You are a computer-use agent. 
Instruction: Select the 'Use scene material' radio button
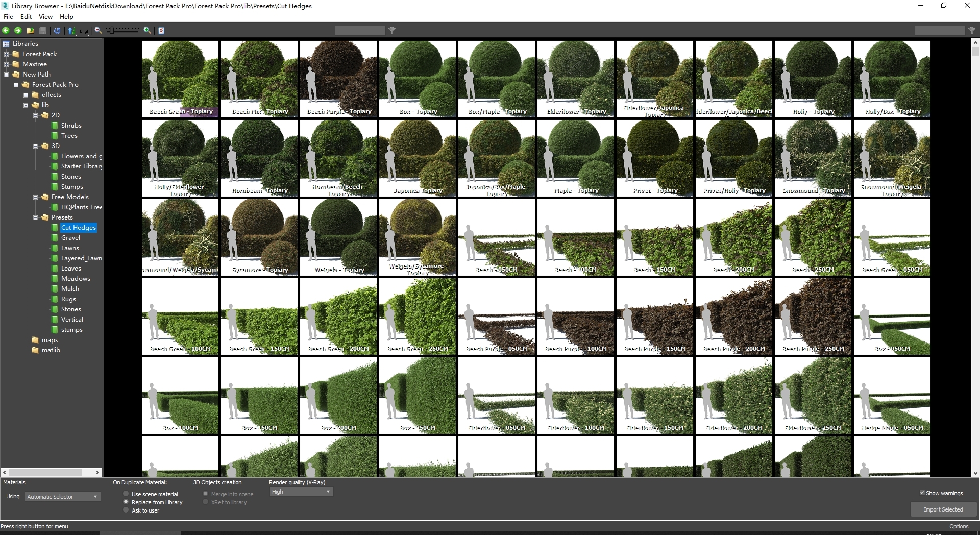(126, 494)
